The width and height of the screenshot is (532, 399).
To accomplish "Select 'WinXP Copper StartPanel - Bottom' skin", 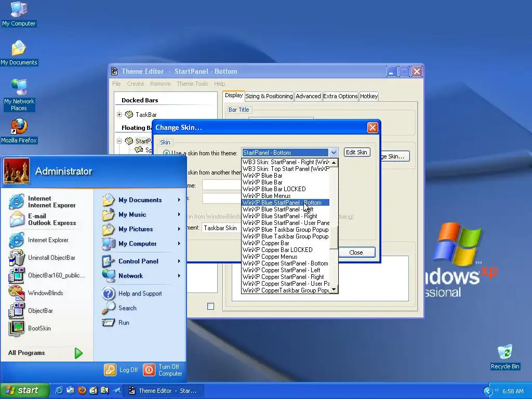I will click(x=285, y=263).
